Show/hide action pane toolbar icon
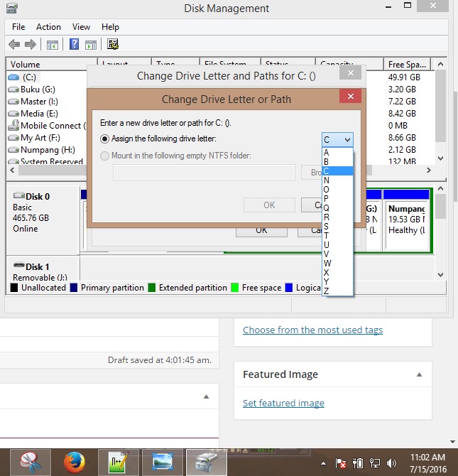 91,45
